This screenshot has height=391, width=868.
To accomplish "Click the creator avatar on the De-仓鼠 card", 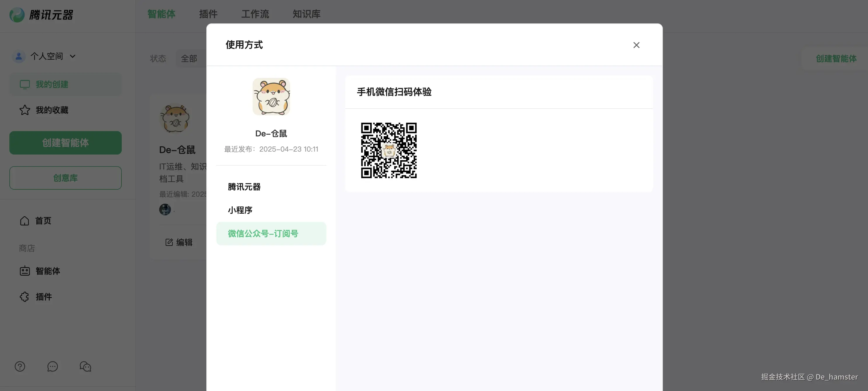I will pos(165,209).
